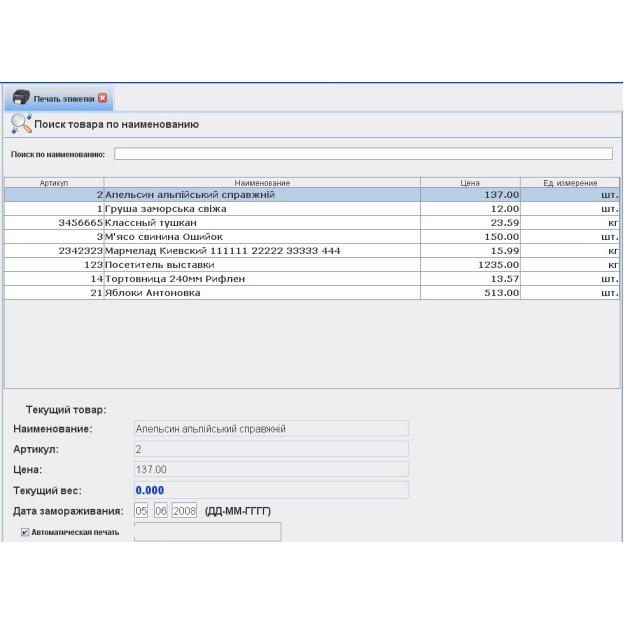Viewport: 625px width, 625px height.
Task: Select row Груша заморська свіжа
Action: coord(312,209)
